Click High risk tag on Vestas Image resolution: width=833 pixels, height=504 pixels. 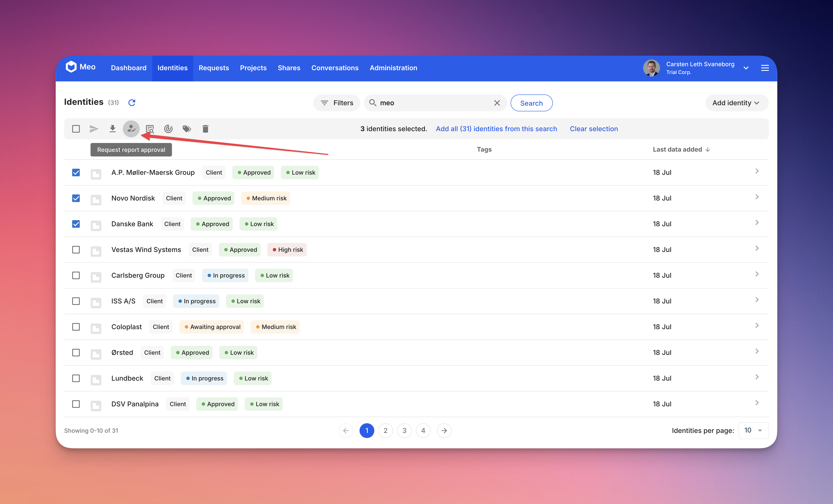287,250
